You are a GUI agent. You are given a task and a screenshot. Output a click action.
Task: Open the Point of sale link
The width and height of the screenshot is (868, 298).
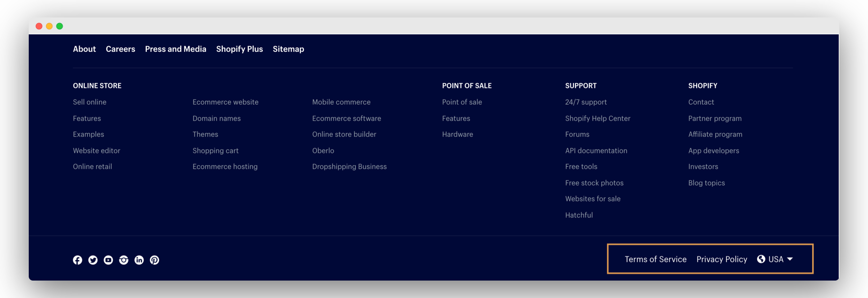tap(462, 102)
